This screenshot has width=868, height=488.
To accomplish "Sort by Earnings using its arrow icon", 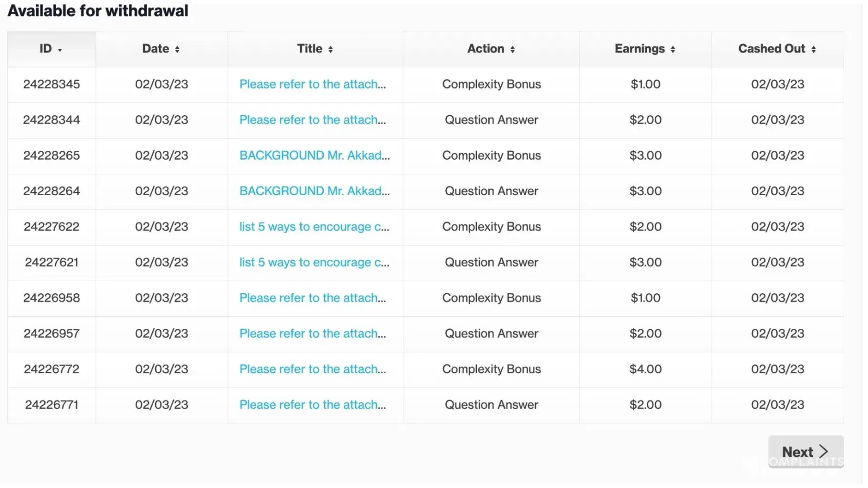I will pyautogui.click(x=673, y=49).
